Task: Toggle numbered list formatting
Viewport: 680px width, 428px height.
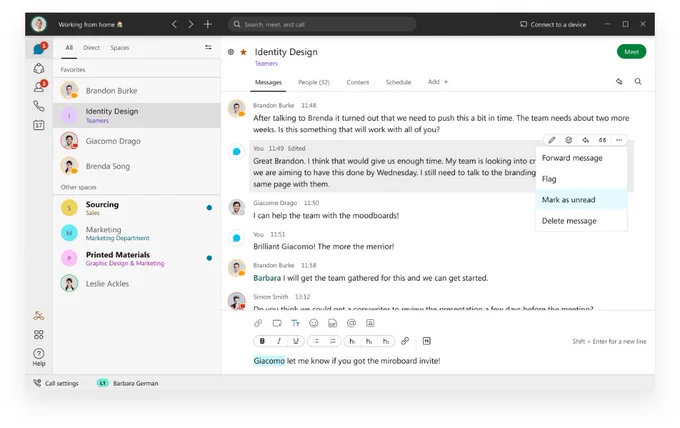Action: tap(333, 341)
